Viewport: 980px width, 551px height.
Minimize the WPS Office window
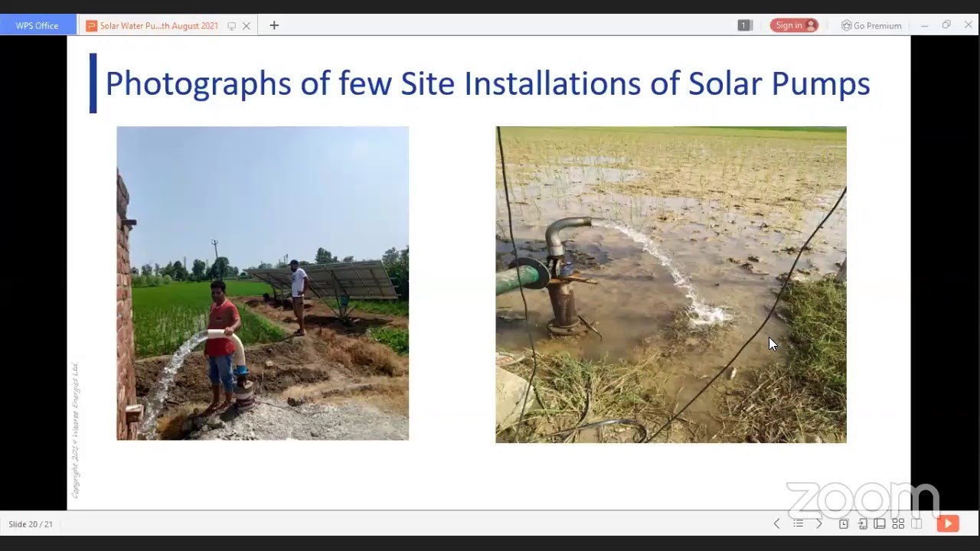click(x=925, y=25)
